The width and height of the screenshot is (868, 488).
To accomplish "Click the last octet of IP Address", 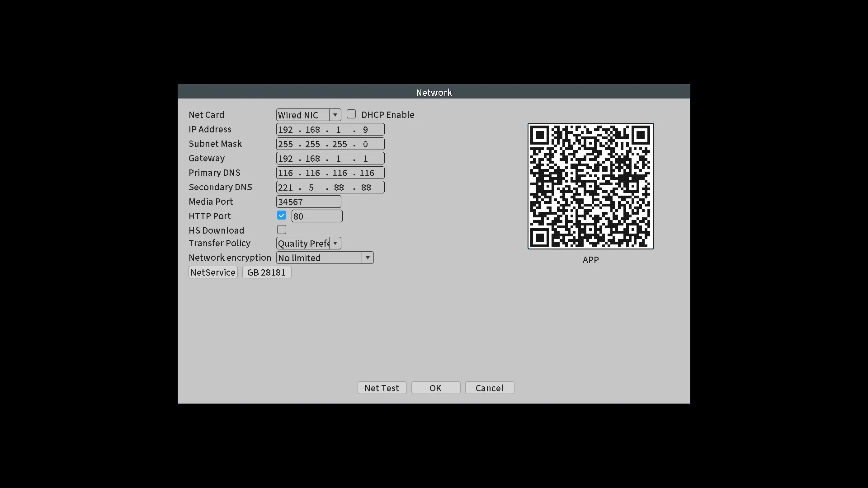I will coord(365,129).
